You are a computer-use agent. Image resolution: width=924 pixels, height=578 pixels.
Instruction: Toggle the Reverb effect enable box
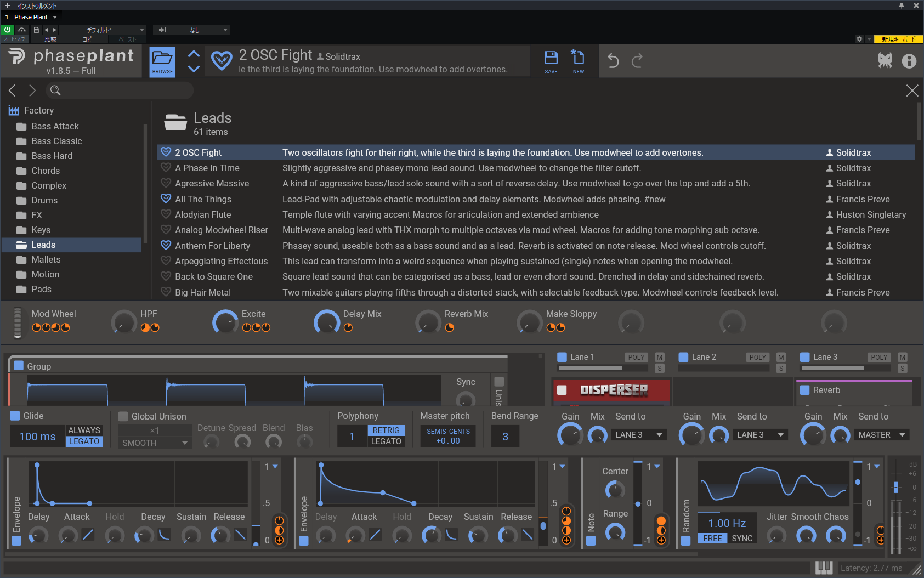pos(805,390)
